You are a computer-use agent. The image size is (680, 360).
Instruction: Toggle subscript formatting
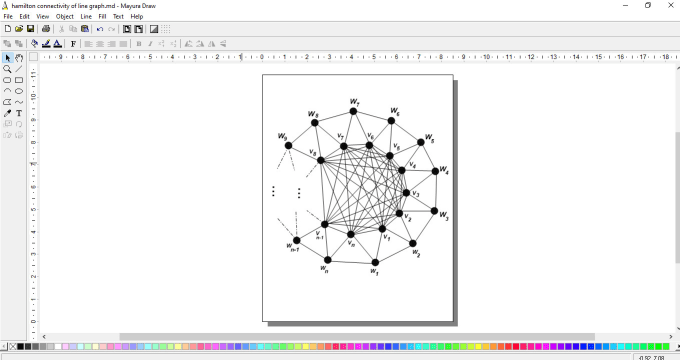[x=173, y=43]
